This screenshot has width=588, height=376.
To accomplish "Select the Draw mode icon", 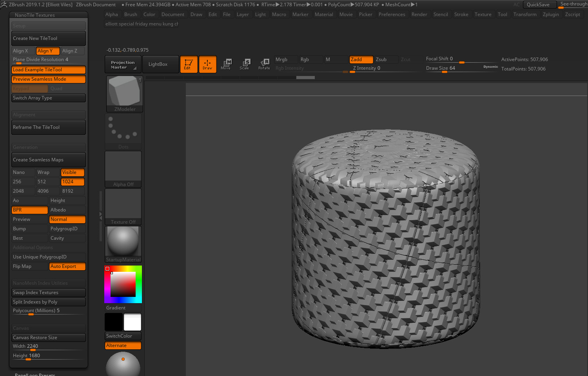I will [207, 64].
